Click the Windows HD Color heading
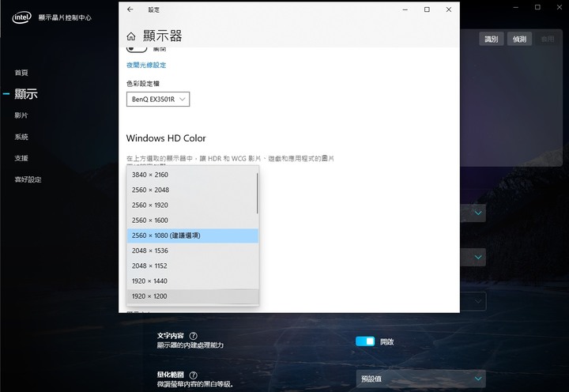The height and width of the screenshot is (392, 569). [166, 138]
